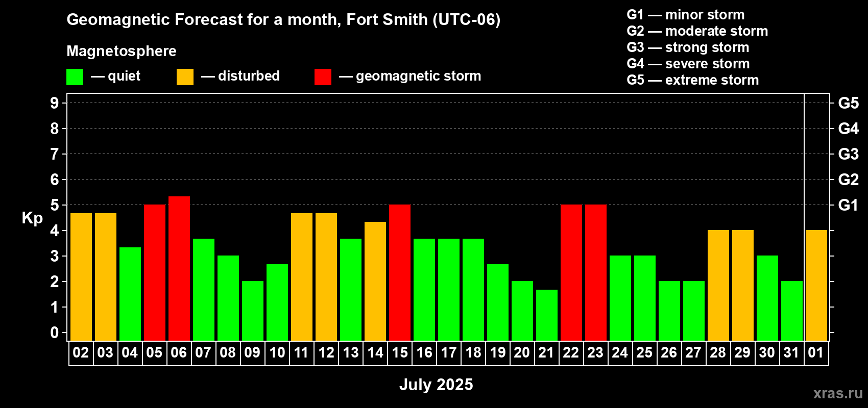Click the orange bar for day 14
Image resolution: width=868 pixels, height=408 pixels.
375,281
